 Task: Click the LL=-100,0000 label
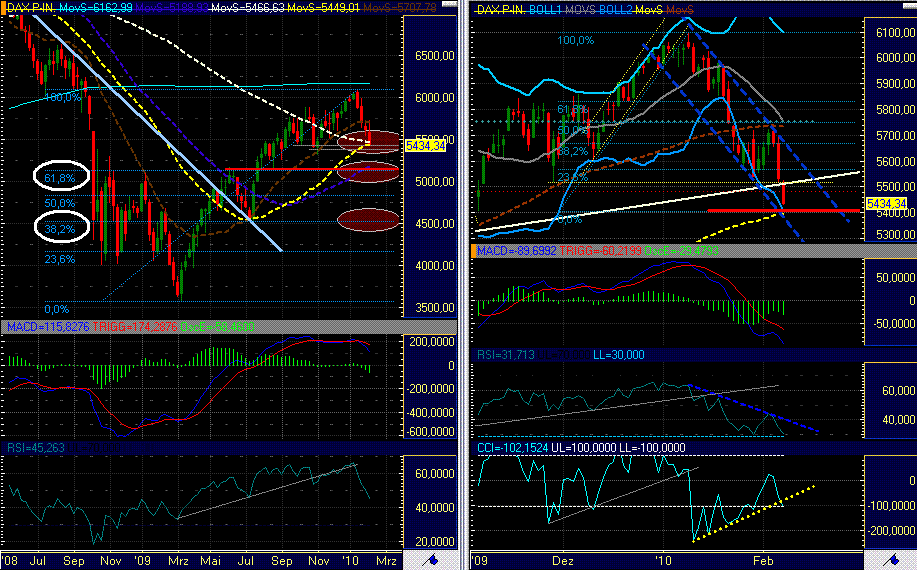(x=653, y=448)
